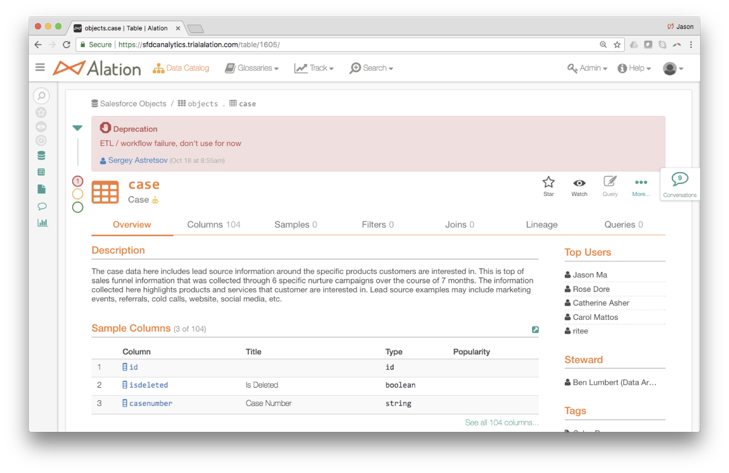Open the sidebar data sources database icon
Image resolution: width=729 pixels, height=473 pixels.
41,155
